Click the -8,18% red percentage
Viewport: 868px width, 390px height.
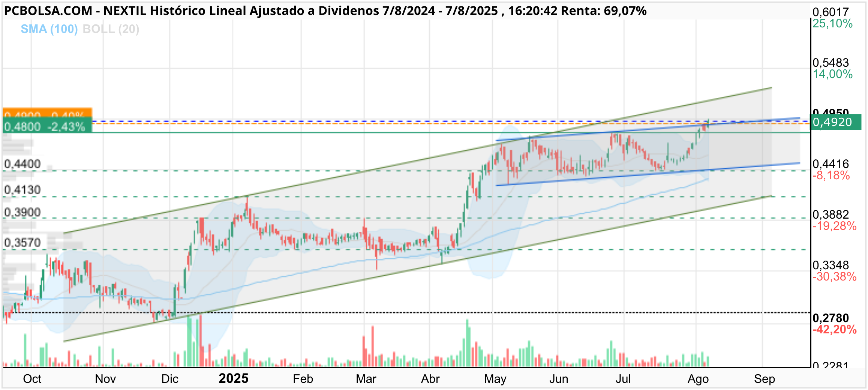pyautogui.click(x=831, y=175)
